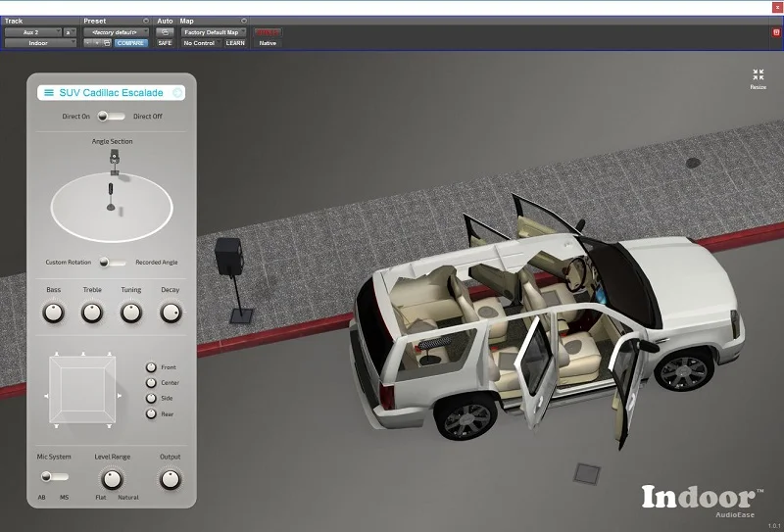Adjust the Tuning knob

[x=131, y=313]
